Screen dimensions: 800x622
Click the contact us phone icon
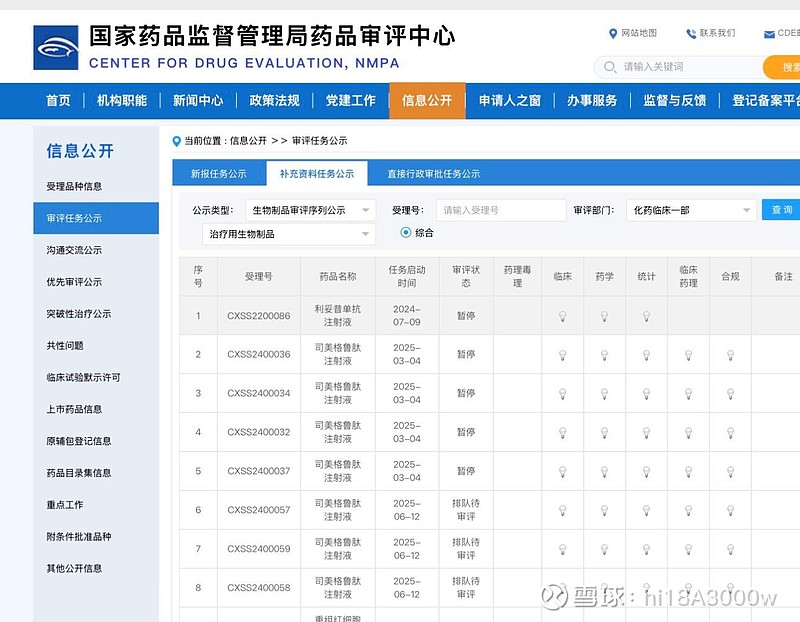(x=691, y=34)
